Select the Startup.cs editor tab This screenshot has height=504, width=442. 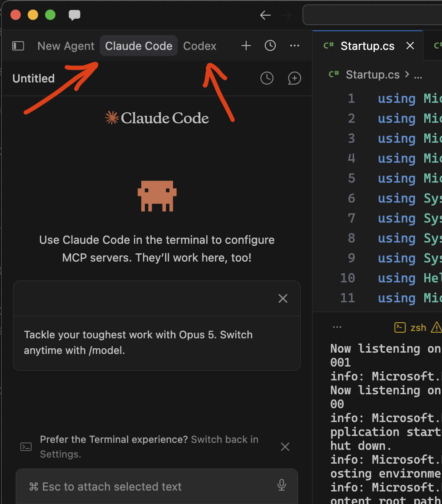pos(367,46)
